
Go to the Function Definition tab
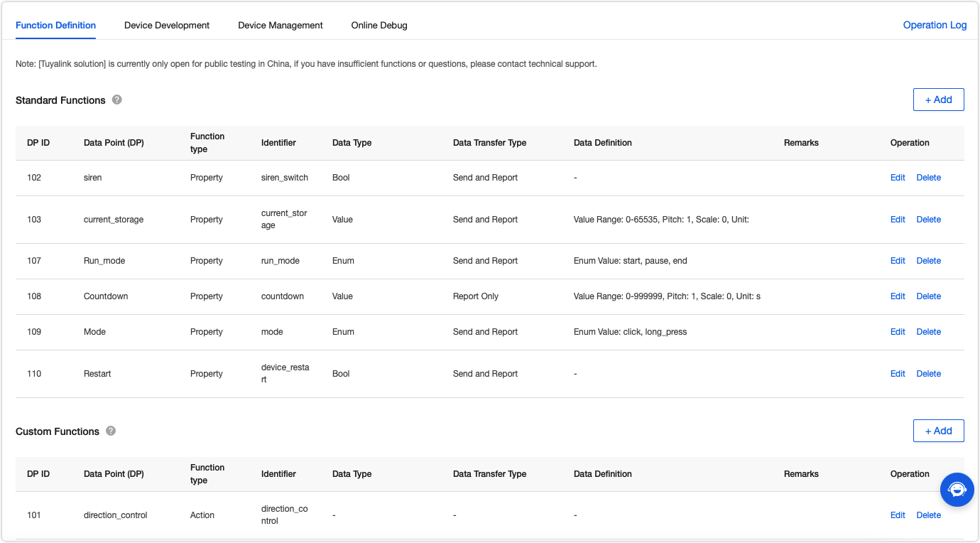coord(55,26)
